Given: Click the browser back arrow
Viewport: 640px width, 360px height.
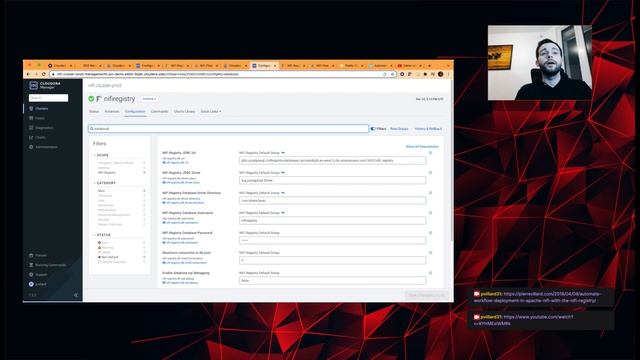Looking at the screenshot, I should pos(28,74).
